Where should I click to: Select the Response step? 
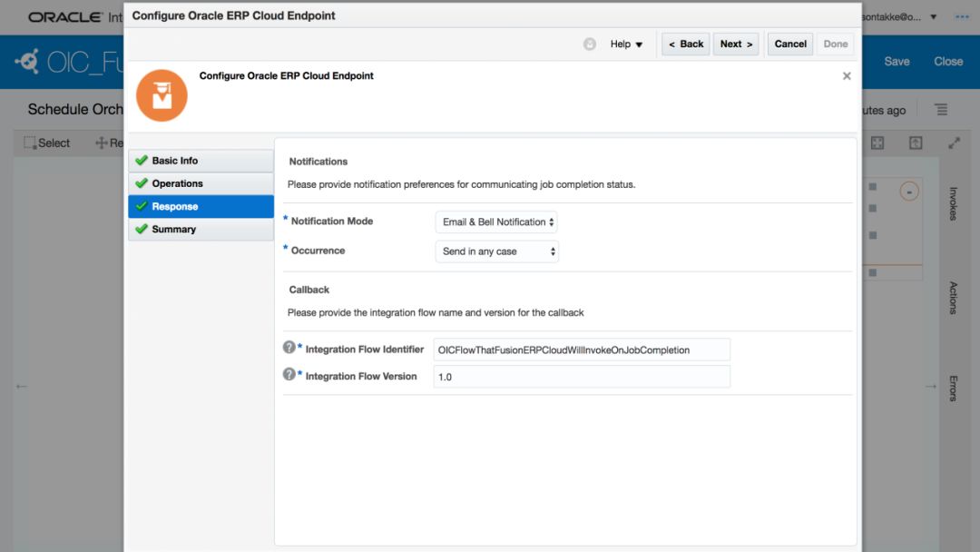[201, 206]
